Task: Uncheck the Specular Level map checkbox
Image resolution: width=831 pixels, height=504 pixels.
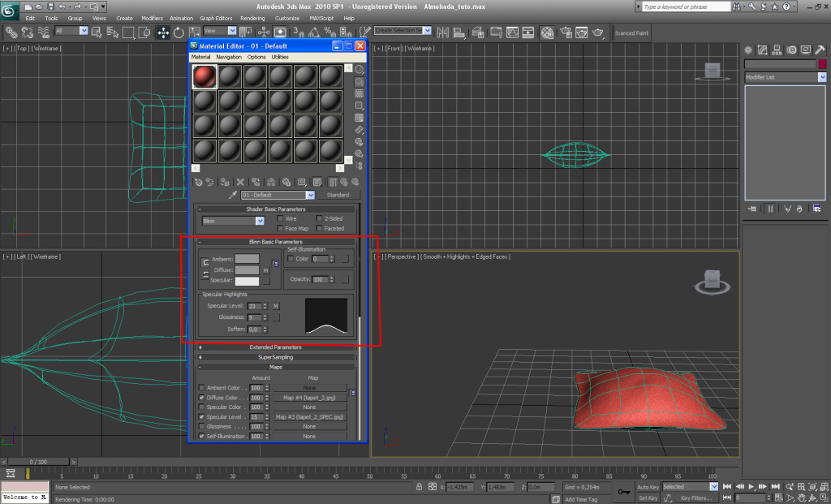Action: pyautogui.click(x=201, y=417)
